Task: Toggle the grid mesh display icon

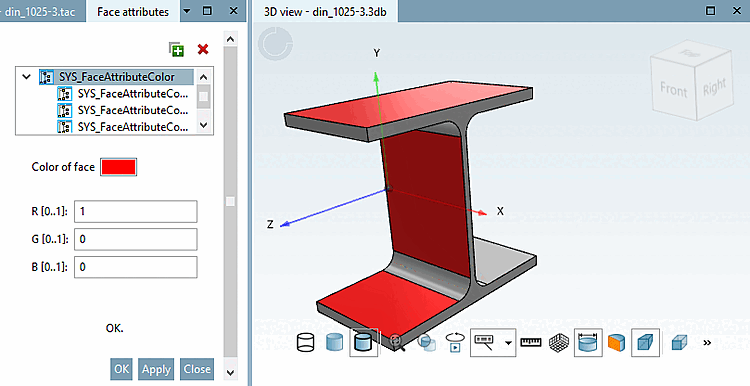Action: click(559, 343)
